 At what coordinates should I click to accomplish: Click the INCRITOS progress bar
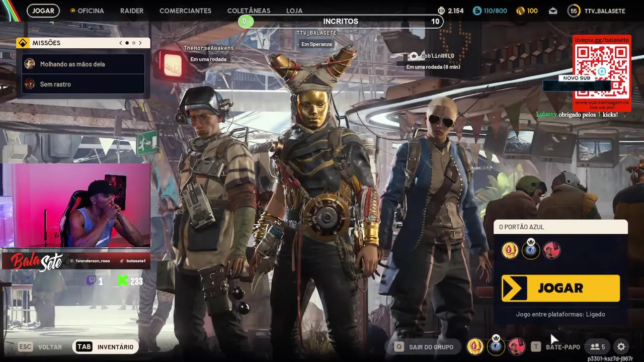pyautogui.click(x=341, y=21)
